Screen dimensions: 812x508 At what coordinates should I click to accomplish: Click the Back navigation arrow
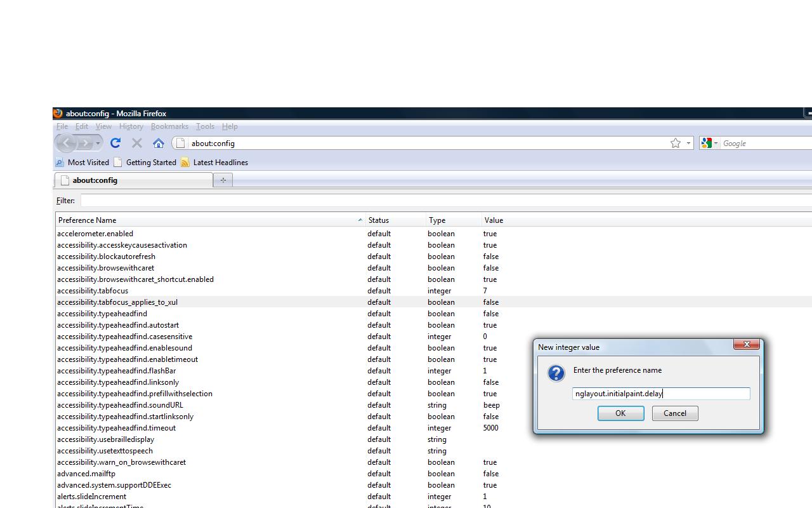[65, 143]
